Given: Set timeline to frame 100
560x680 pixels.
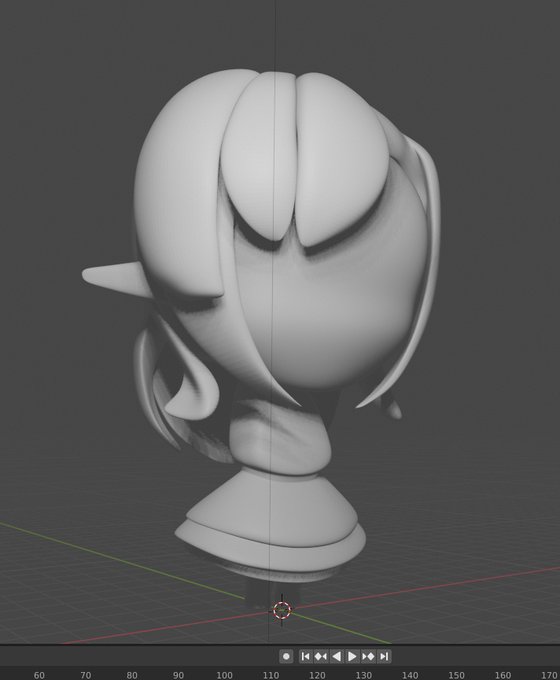Looking at the screenshot, I should (224, 675).
